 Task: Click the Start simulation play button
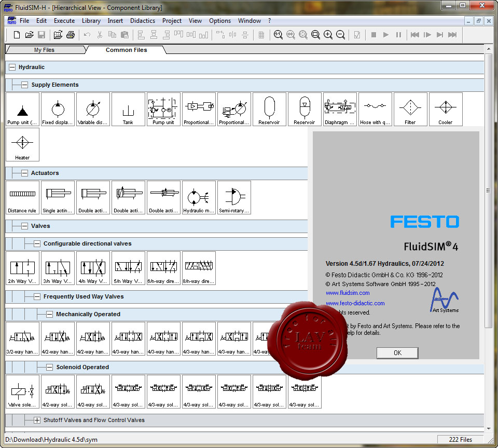[x=386, y=35]
